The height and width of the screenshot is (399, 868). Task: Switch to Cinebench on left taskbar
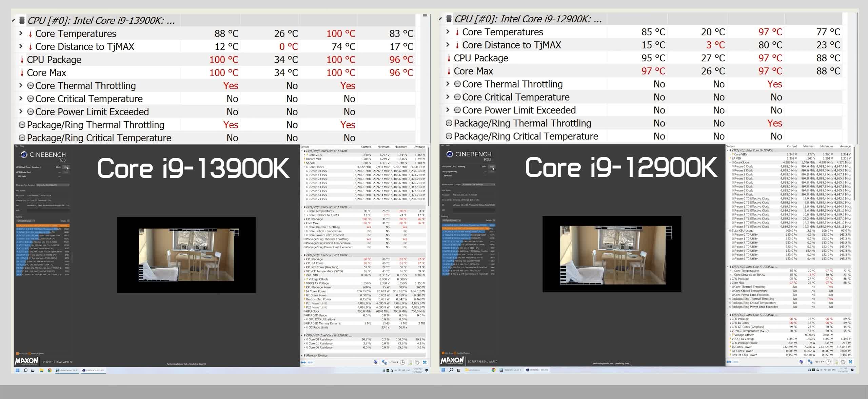[x=93, y=371]
